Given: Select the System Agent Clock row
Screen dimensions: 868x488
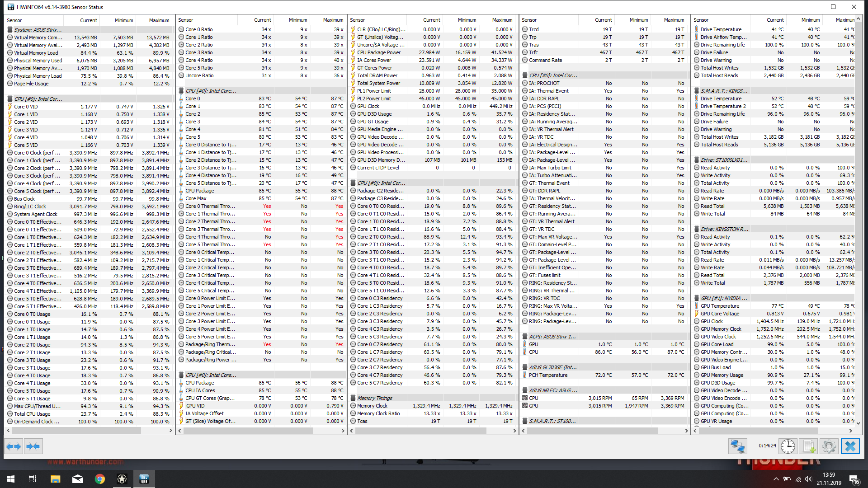Looking at the screenshot, I should (x=89, y=214).
